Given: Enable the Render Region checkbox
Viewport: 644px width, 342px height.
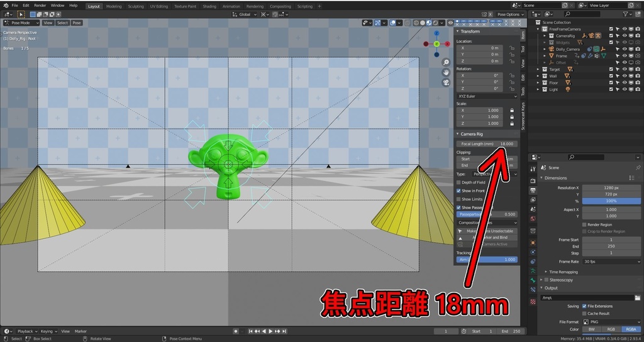Looking at the screenshot, I should tap(584, 224).
